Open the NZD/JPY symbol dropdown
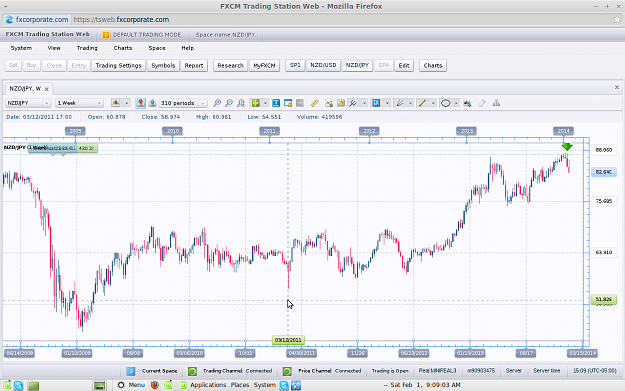625x391 pixels. point(28,103)
